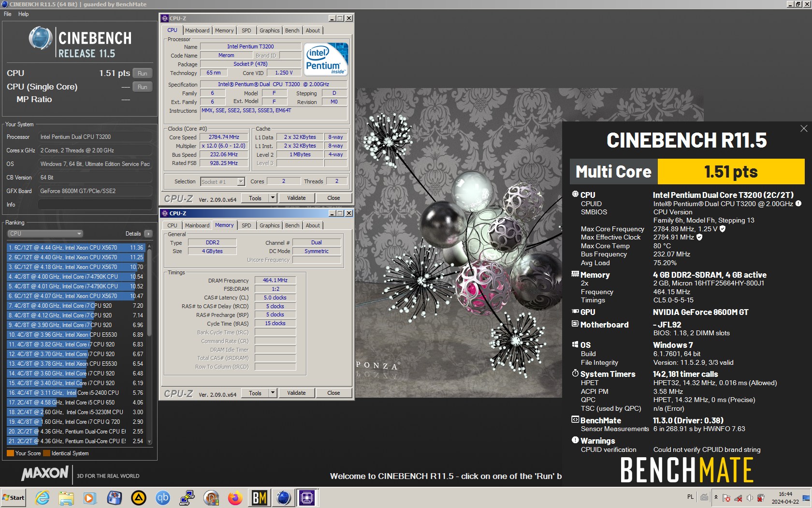This screenshot has width=812, height=508.
Task: Open Firefox from the taskbar
Action: point(235,497)
